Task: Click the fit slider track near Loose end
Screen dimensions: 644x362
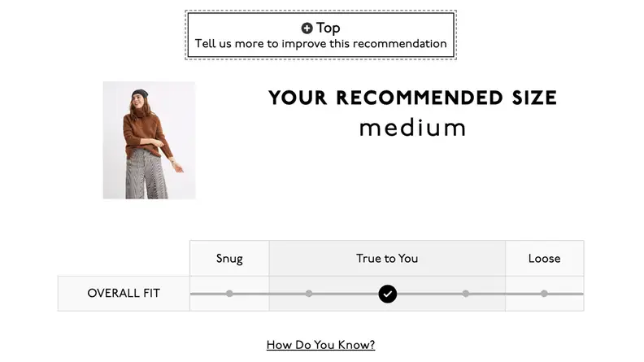Action: [567, 294]
